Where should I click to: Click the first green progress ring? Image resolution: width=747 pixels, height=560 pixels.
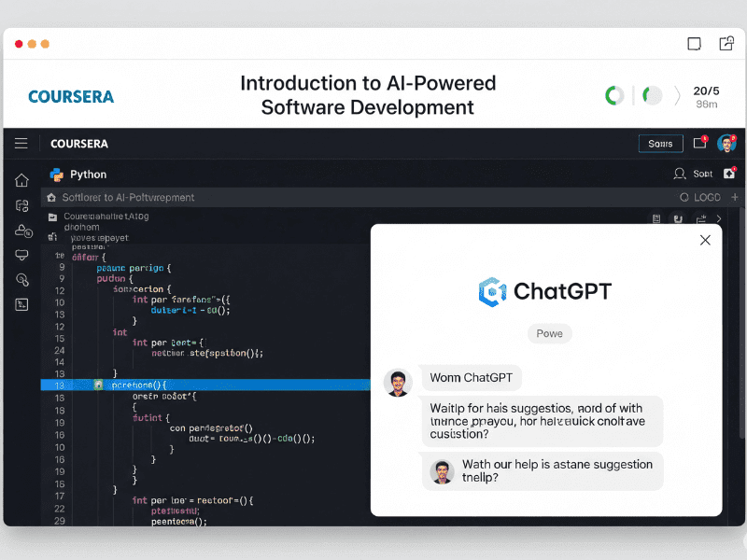[614, 95]
